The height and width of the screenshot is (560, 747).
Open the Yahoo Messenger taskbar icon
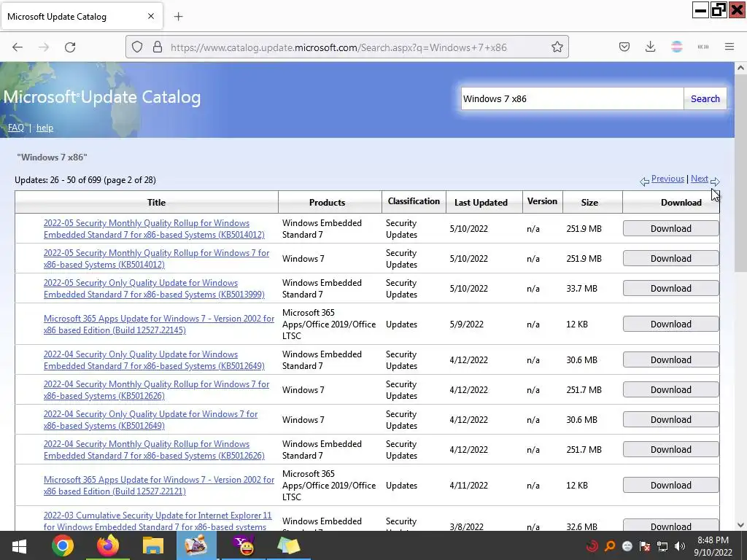[244, 545]
